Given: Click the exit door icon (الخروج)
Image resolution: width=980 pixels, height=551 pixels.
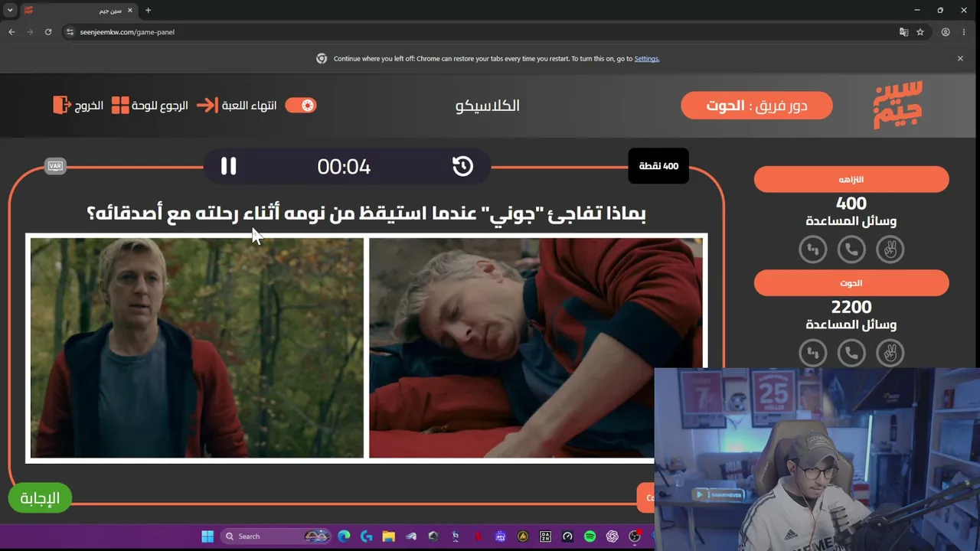Looking at the screenshot, I should [61, 105].
